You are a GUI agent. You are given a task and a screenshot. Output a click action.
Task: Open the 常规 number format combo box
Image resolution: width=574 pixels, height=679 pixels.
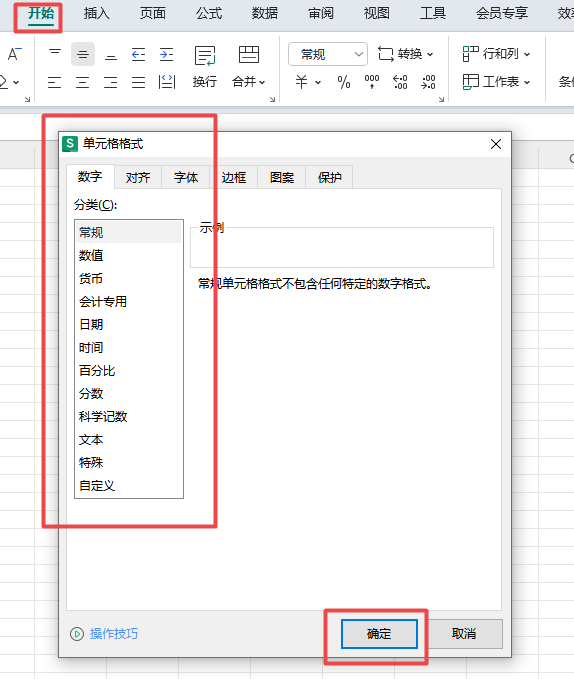(x=328, y=54)
